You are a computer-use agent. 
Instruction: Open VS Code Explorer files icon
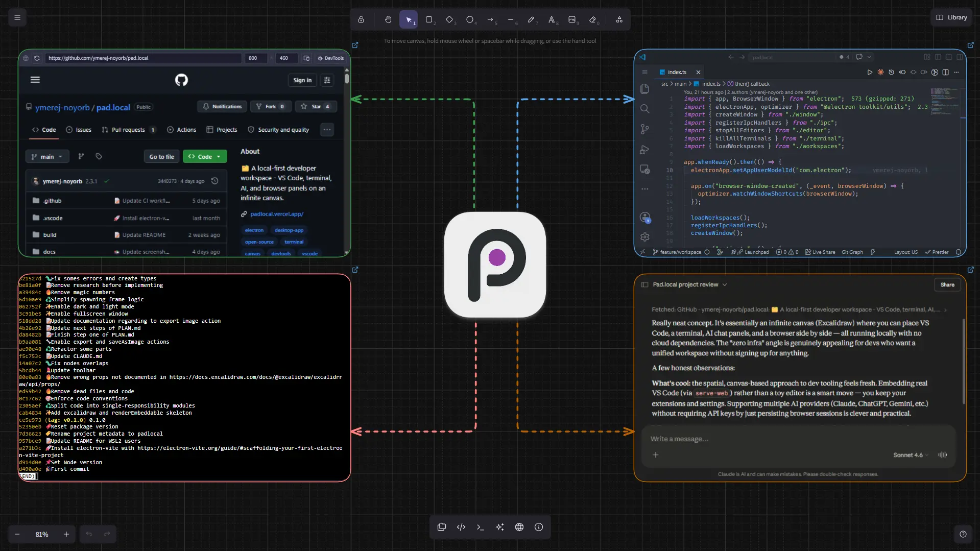pos(645,89)
